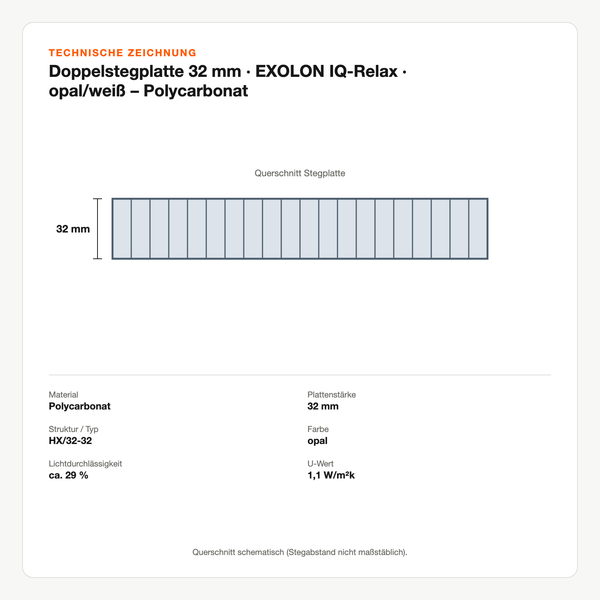Click the Struktur / Typ label
Viewport: 600px width, 600px height.
click(x=73, y=429)
